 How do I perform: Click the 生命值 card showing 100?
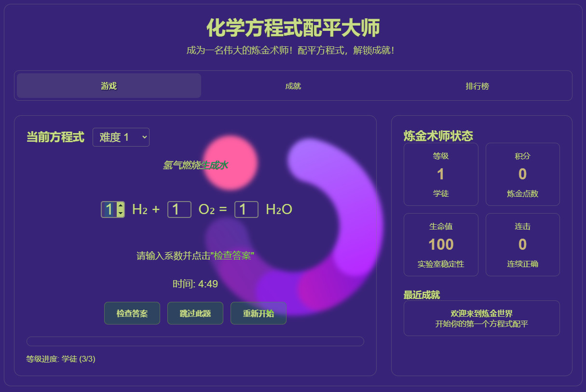coord(441,244)
